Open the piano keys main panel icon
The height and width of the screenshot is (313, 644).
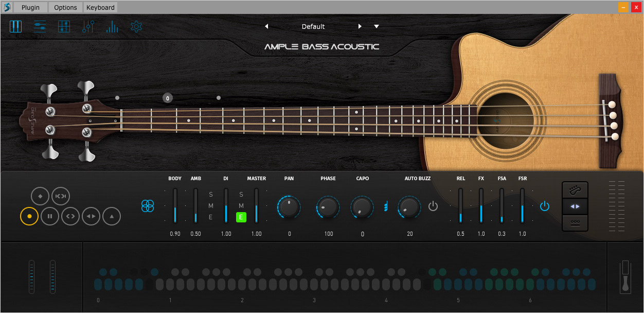pyautogui.click(x=15, y=27)
